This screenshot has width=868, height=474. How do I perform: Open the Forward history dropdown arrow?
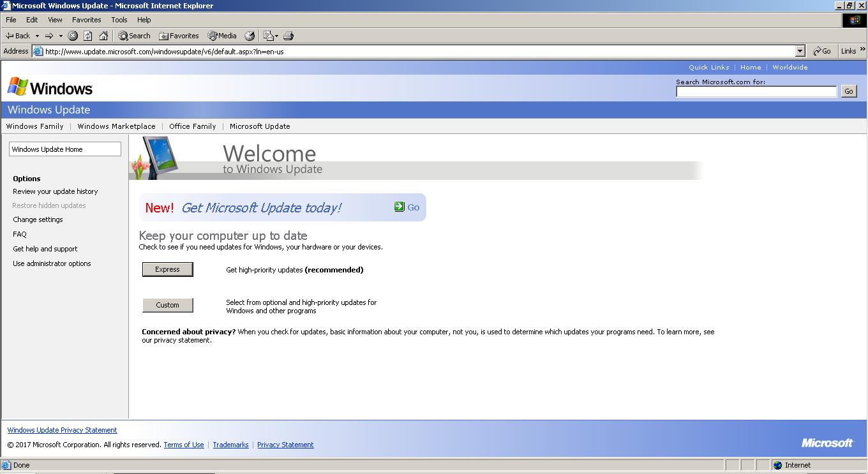61,36
